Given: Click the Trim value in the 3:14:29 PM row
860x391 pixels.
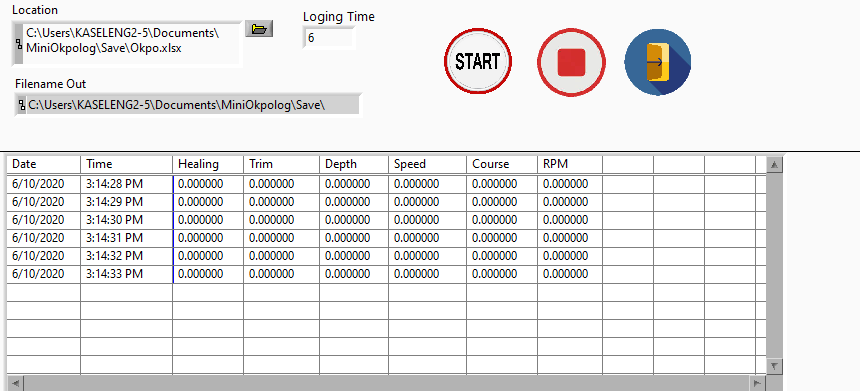Looking at the screenshot, I should pyautogui.click(x=281, y=202).
